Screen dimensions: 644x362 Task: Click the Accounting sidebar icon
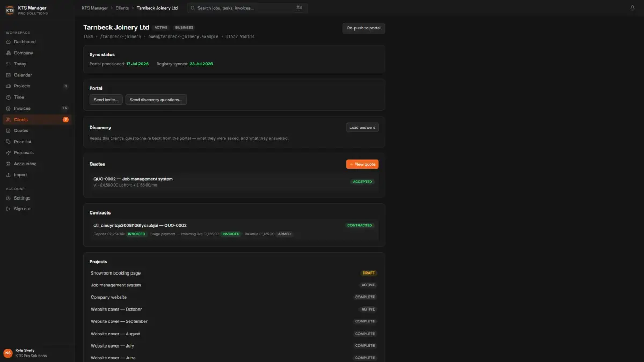9,164
